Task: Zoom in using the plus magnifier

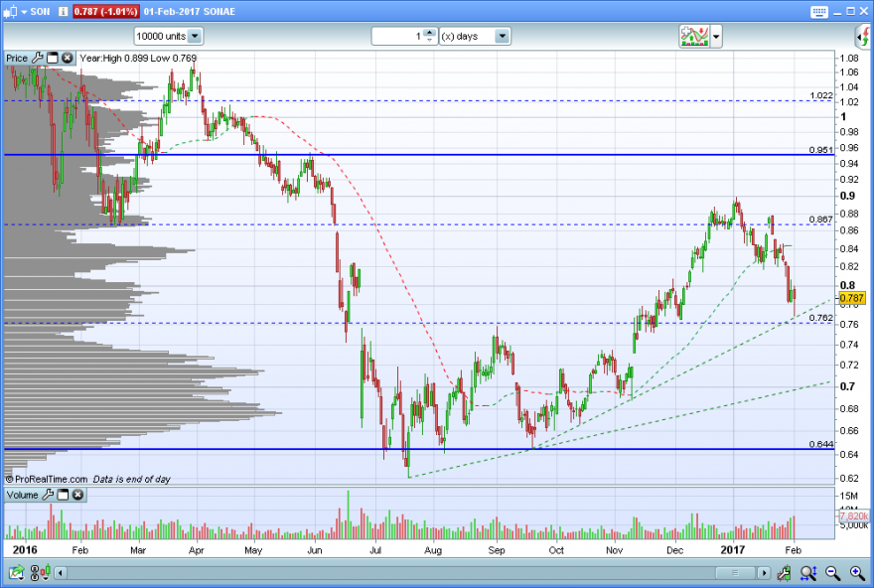Action: click(x=857, y=572)
